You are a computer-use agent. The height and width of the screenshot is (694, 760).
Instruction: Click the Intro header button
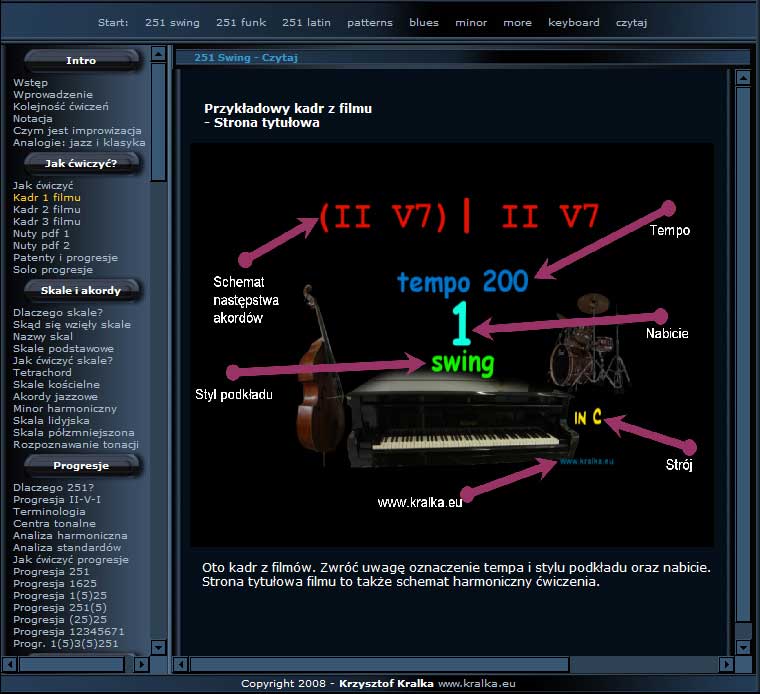(x=81, y=61)
